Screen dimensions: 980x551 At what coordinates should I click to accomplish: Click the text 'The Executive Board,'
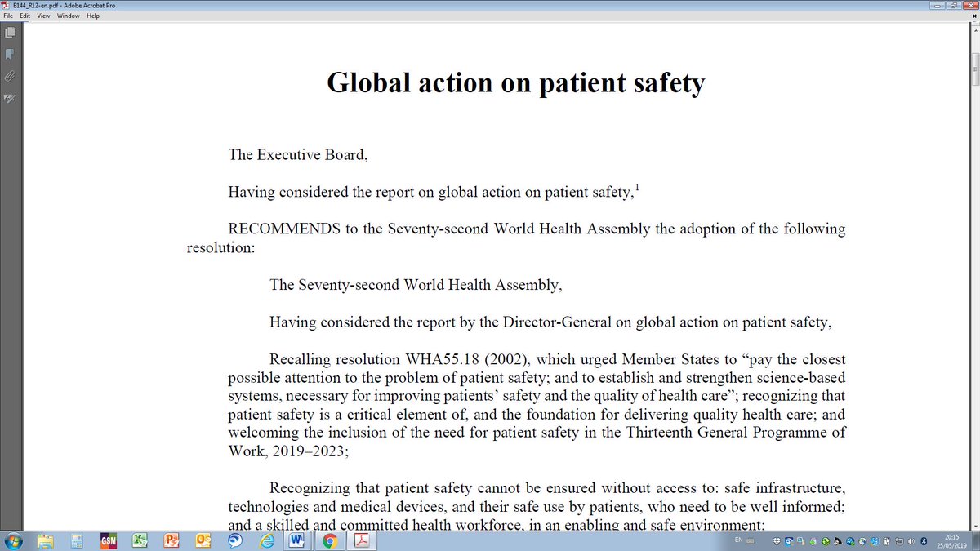(297, 154)
